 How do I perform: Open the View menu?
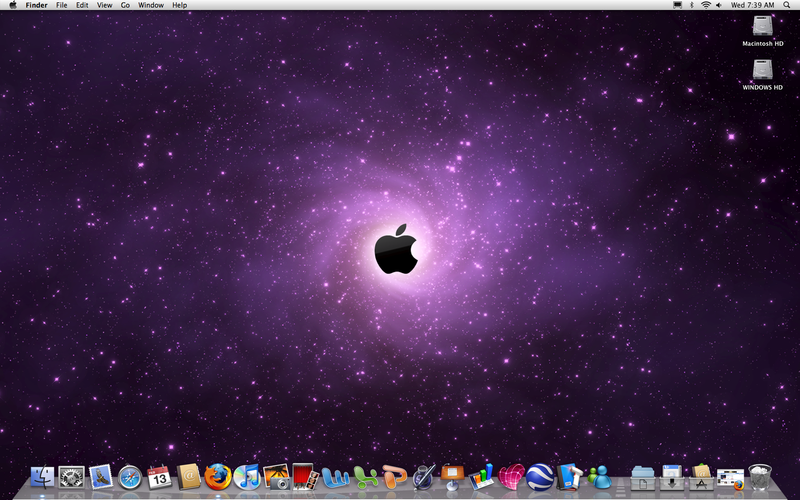point(104,5)
